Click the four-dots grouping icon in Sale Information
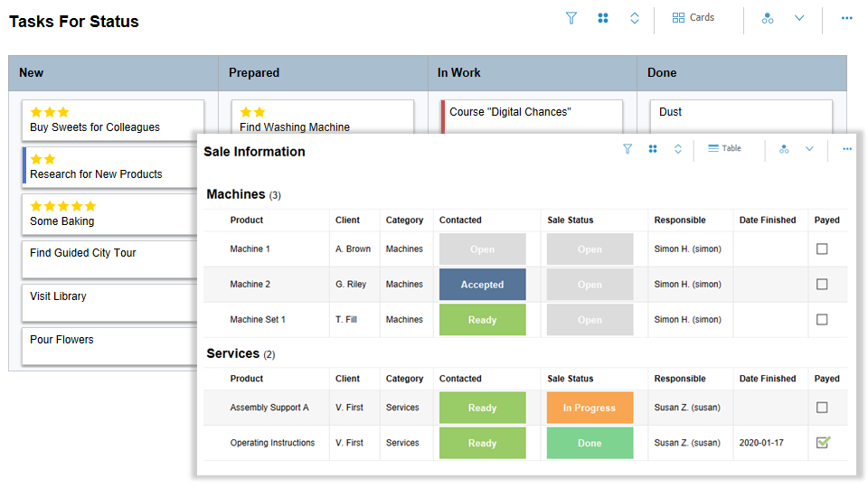Viewport: 868px width, 488px height. coord(653,149)
